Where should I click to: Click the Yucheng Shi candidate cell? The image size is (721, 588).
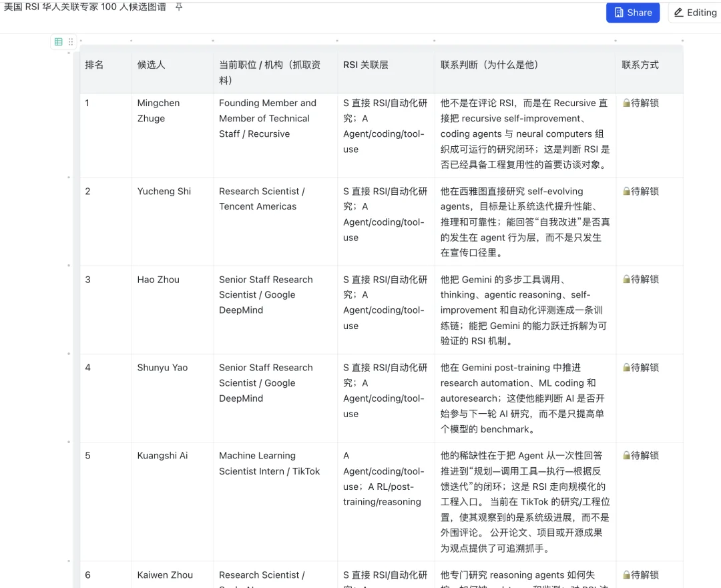point(172,222)
